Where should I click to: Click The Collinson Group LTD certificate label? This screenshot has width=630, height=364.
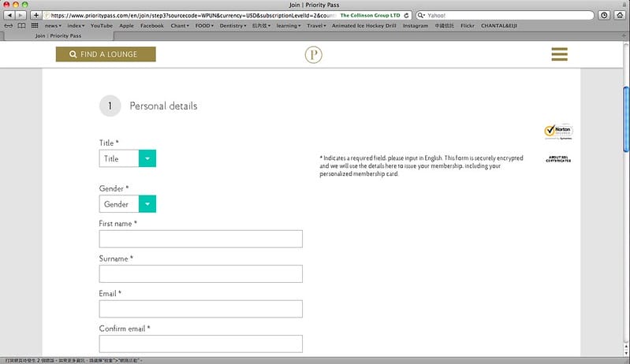(x=370, y=15)
